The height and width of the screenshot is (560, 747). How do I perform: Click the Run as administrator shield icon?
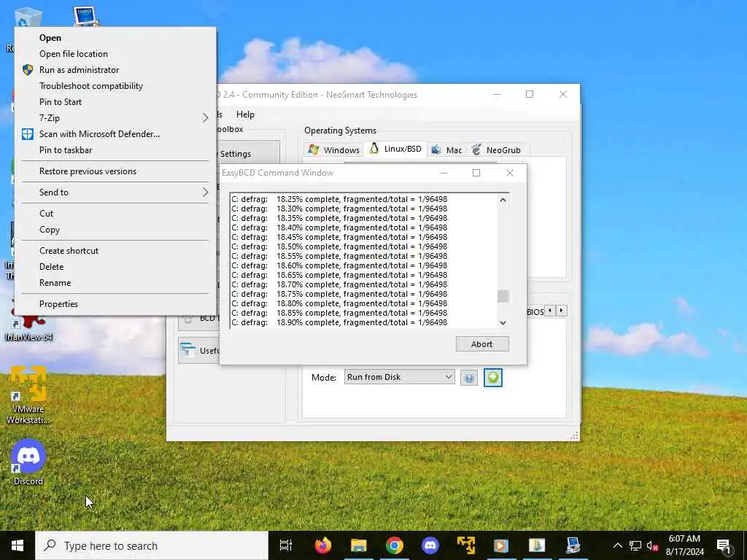tap(28, 70)
